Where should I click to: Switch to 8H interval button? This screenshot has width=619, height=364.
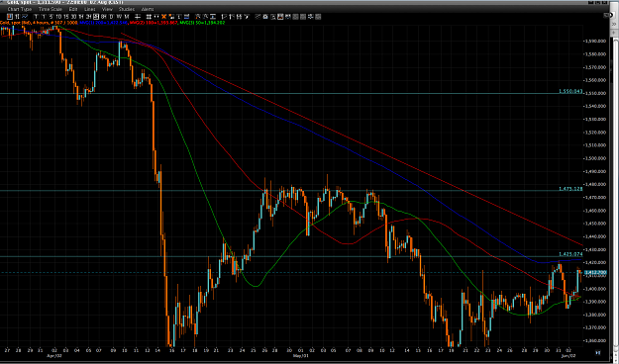tap(103, 16)
